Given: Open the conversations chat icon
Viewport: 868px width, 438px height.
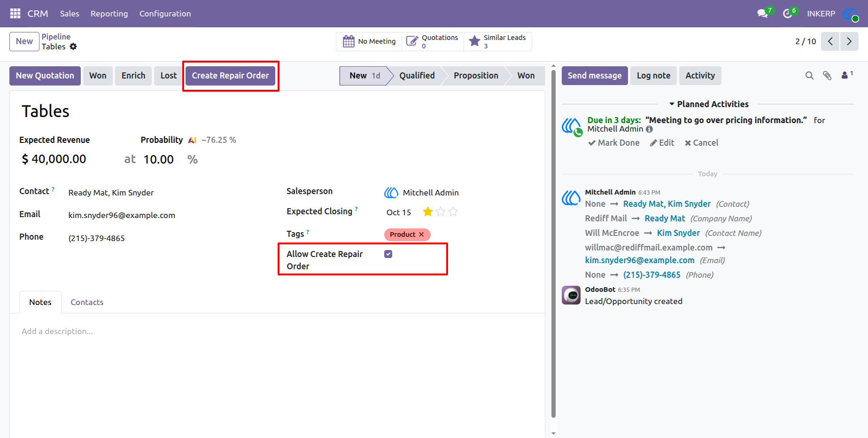Looking at the screenshot, I should (763, 14).
